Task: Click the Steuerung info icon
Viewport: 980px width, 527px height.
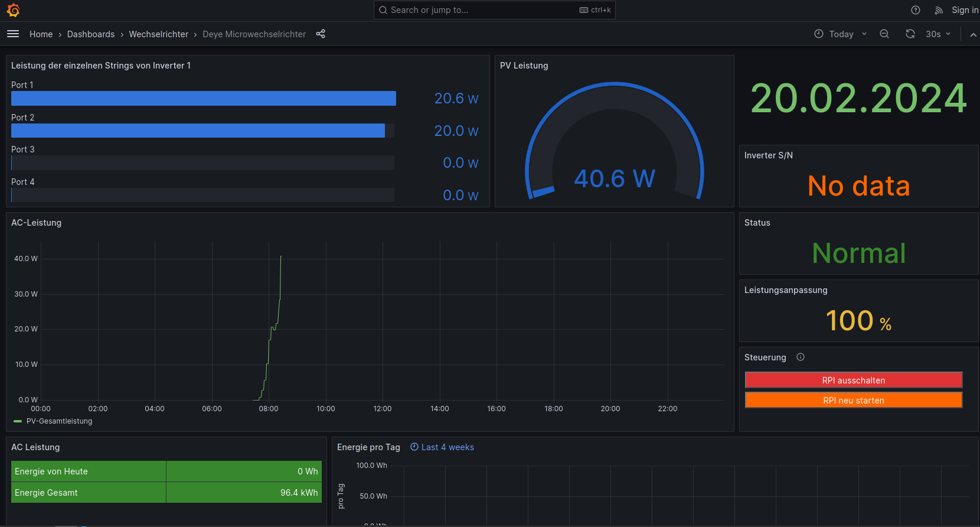Action: click(801, 357)
